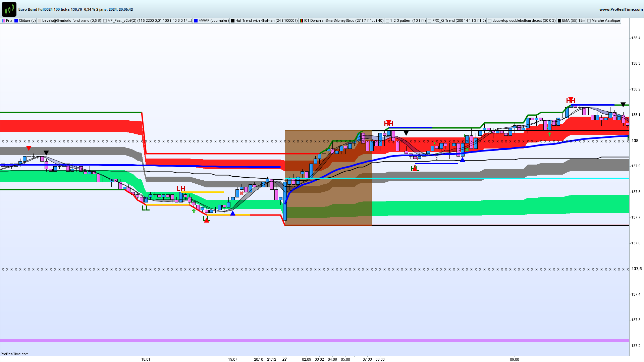This screenshot has height=362, width=644.
Task: Click the blue up-triangle signal near 19:07
Action: click(x=232, y=214)
